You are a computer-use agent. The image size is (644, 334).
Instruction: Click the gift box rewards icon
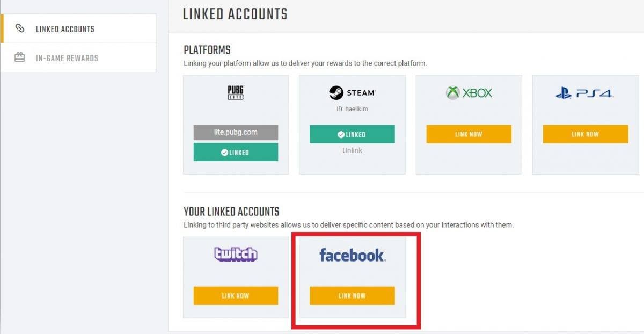pyautogui.click(x=20, y=57)
